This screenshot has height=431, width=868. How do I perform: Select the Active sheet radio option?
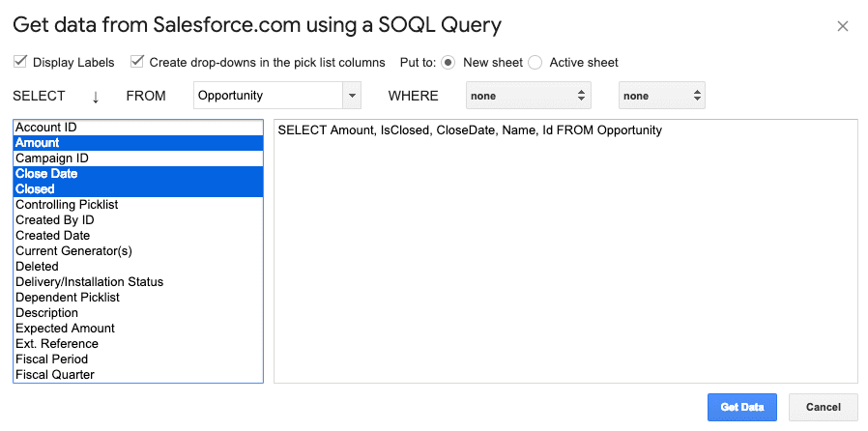tap(535, 63)
